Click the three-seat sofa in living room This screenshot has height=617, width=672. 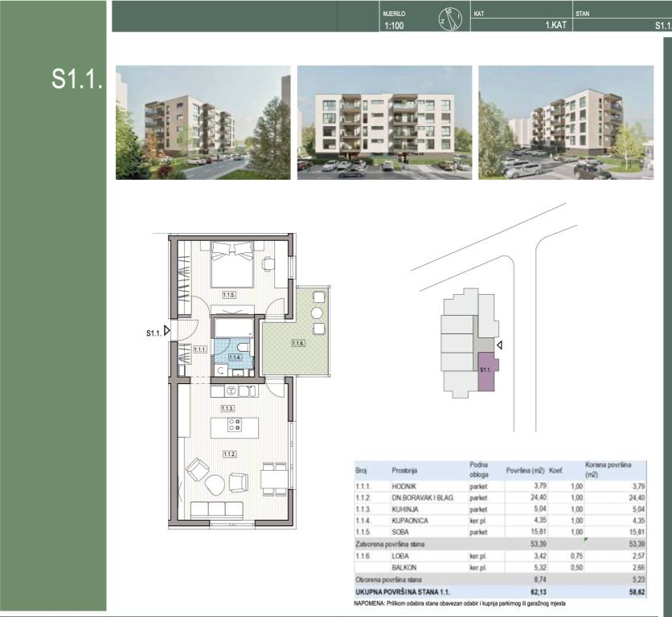[x=219, y=509]
